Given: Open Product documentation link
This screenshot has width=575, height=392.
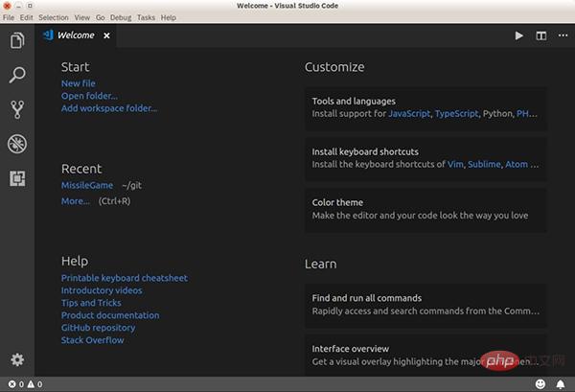Looking at the screenshot, I should tap(110, 315).
